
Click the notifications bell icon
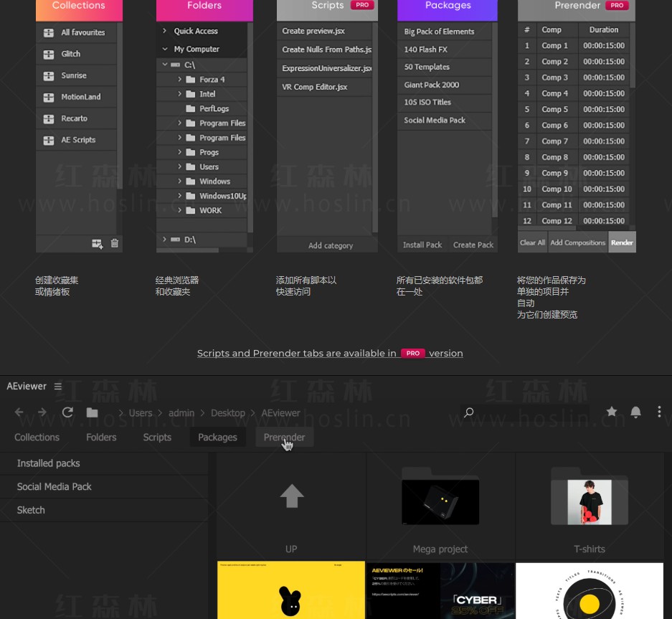coord(635,412)
